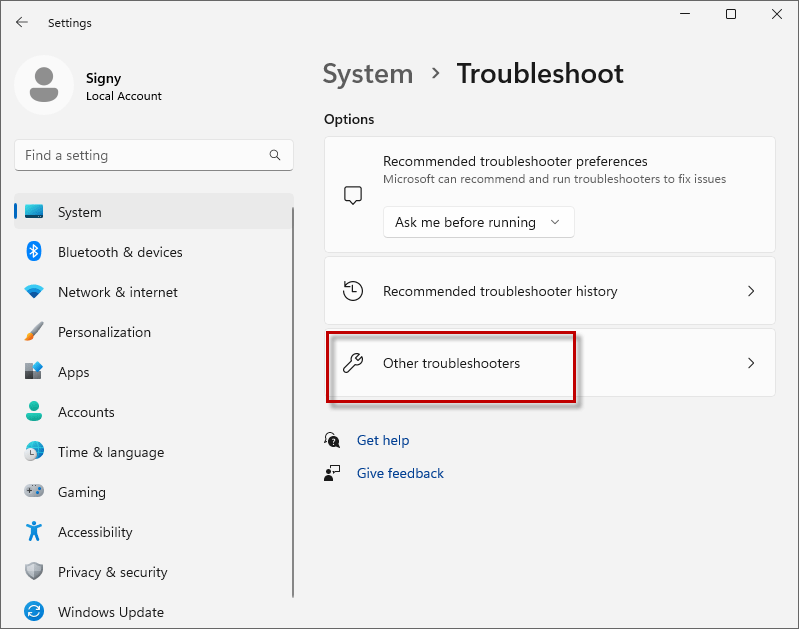The height and width of the screenshot is (629, 799).
Task: Expand Other troubleshooters chevron arrow
Action: click(751, 363)
